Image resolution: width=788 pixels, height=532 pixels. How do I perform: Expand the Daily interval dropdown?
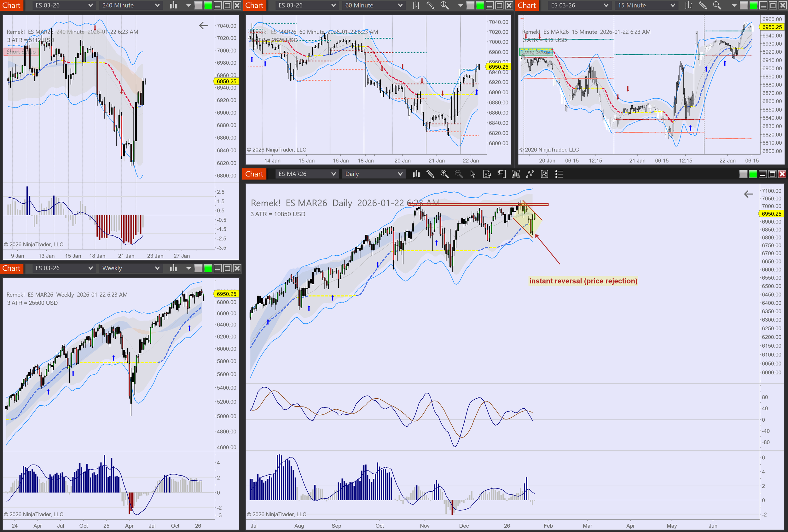click(400, 174)
